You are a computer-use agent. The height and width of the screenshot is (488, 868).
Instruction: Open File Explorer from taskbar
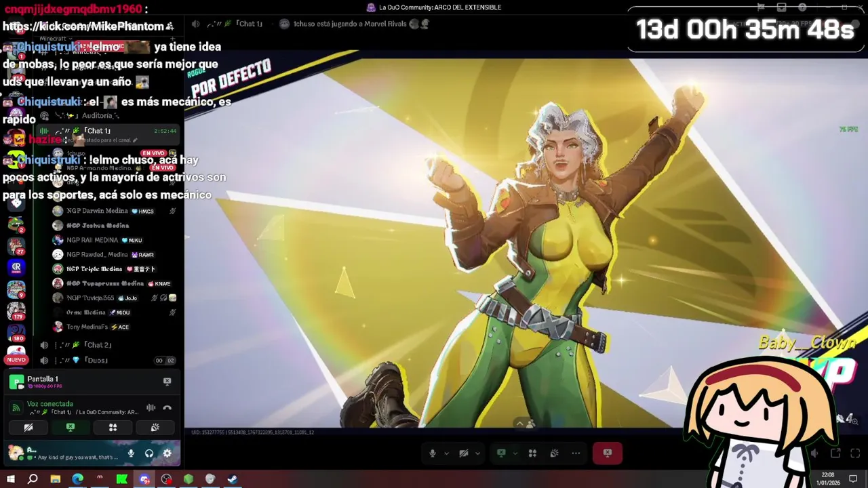click(56, 479)
